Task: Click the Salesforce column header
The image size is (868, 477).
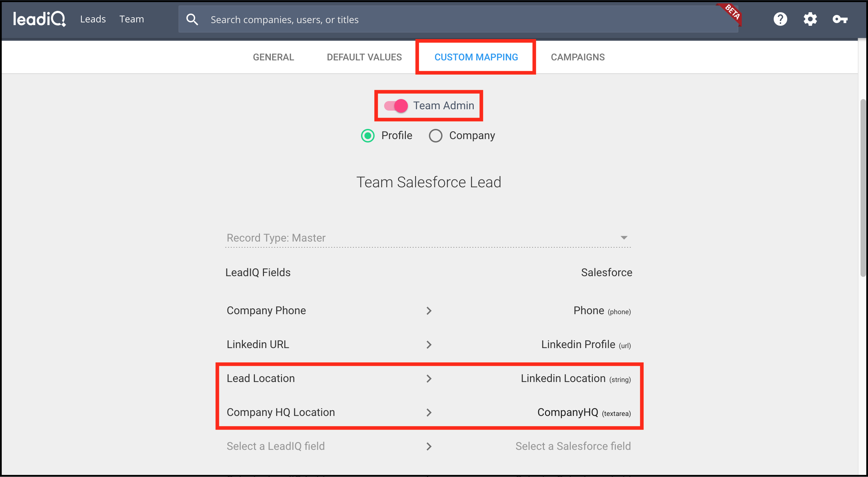Action: coord(606,272)
